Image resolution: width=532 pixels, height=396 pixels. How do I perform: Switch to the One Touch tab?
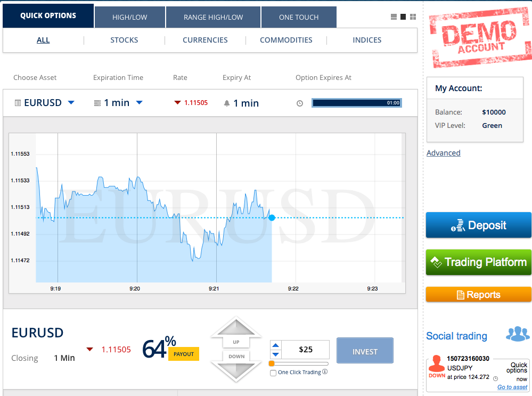pyautogui.click(x=299, y=17)
